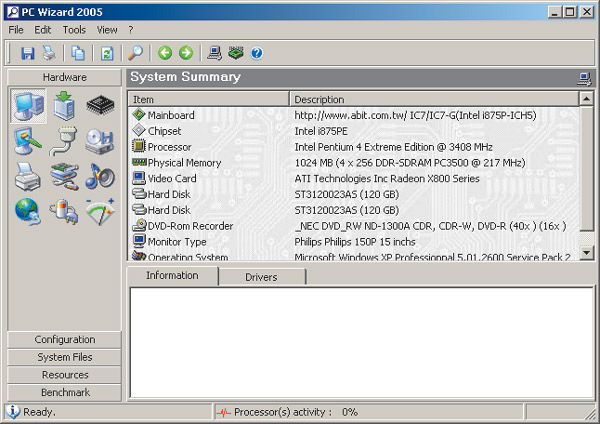
Task: Click the Intel Pentium 4 Extreme Edition description
Action: pyautogui.click(x=393, y=147)
